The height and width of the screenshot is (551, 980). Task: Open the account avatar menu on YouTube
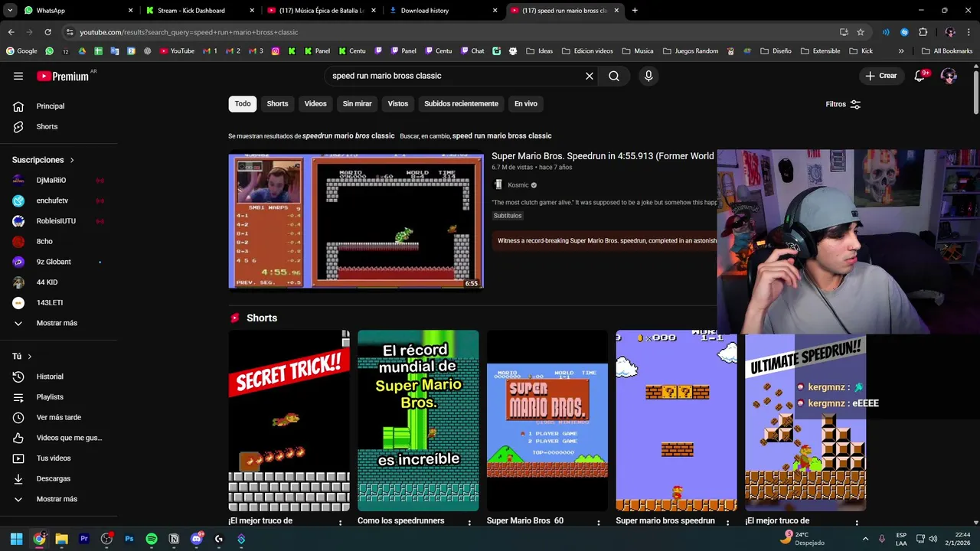tap(949, 76)
